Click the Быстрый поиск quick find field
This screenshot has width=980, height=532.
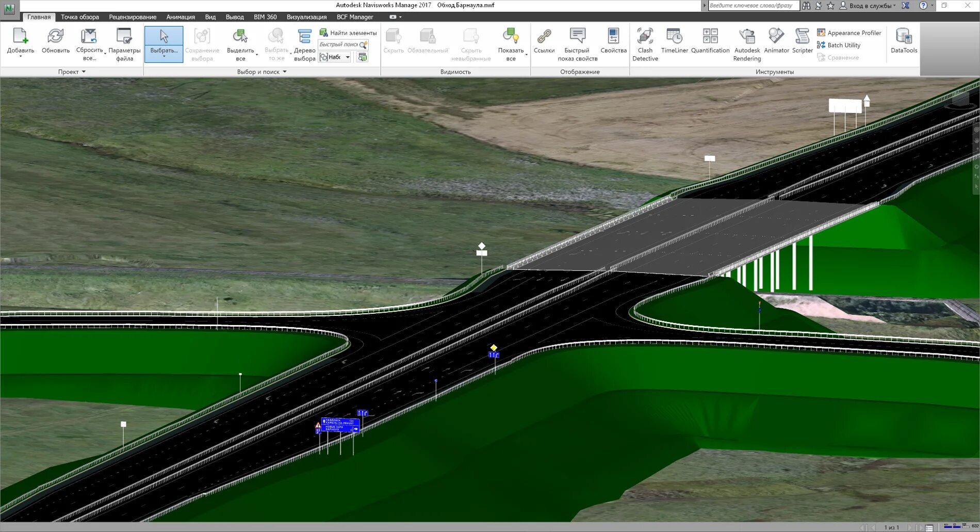(338, 45)
